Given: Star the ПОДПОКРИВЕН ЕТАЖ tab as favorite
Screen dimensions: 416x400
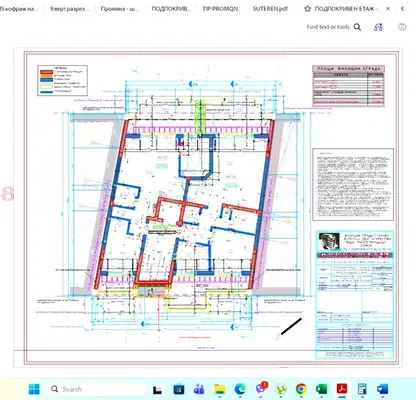Looking at the screenshot, I should coord(307,9).
